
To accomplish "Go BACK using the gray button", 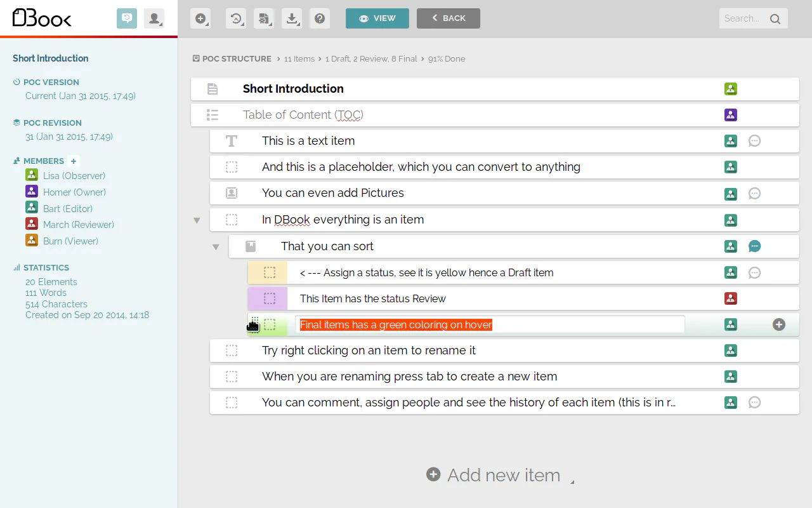I will (x=449, y=18).
